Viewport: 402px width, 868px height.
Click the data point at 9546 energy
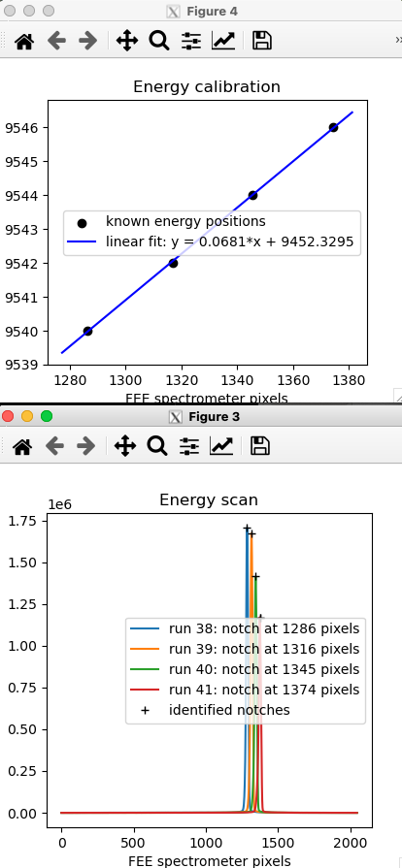click(333, 127)
